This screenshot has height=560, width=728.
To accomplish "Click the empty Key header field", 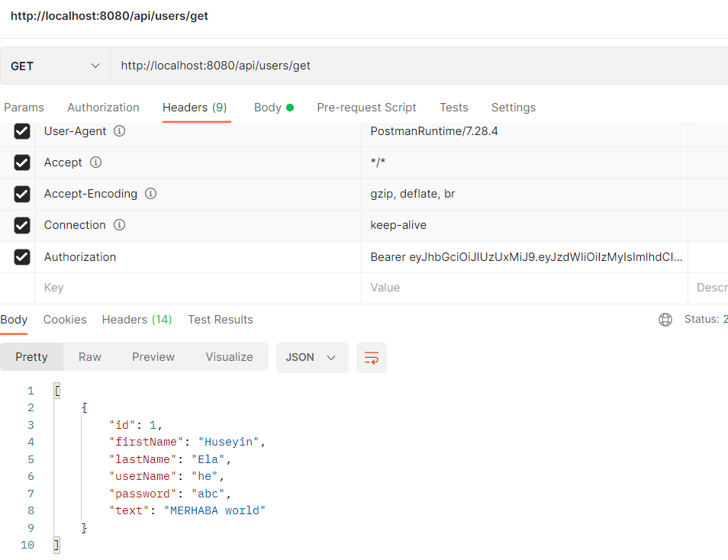I will point(198,288).
